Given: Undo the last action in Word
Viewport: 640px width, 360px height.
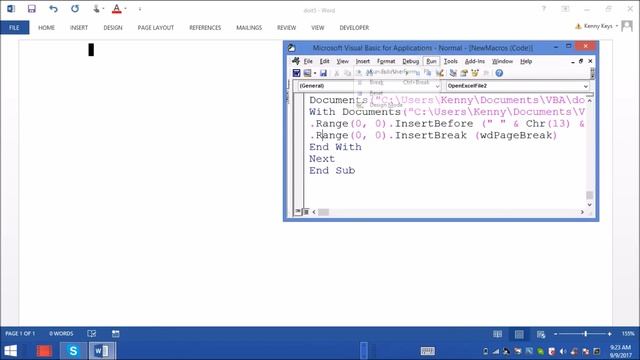Looking at the screenshot, I should 53,9.
